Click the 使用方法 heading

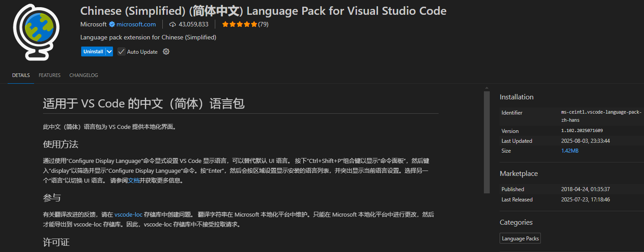tap(61, 144)
